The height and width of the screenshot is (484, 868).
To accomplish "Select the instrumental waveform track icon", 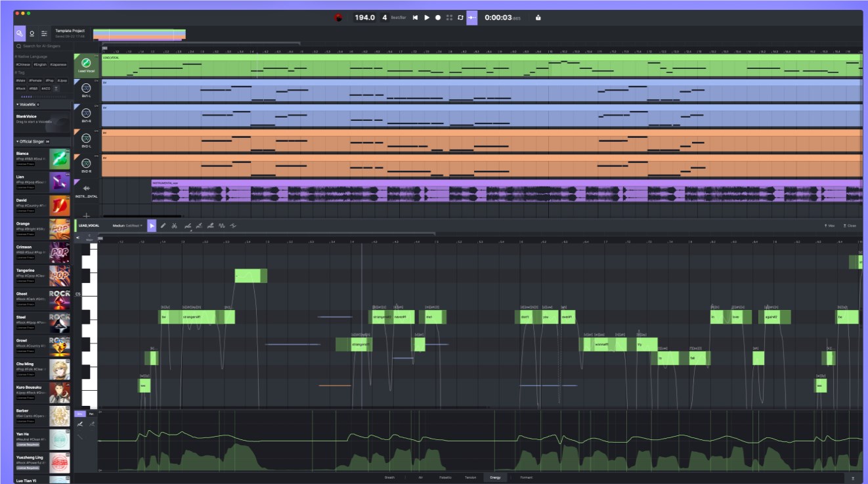I will 86,188.
